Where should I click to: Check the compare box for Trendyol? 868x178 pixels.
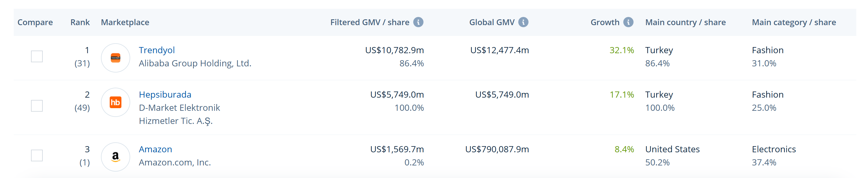(x=37, y=56)
